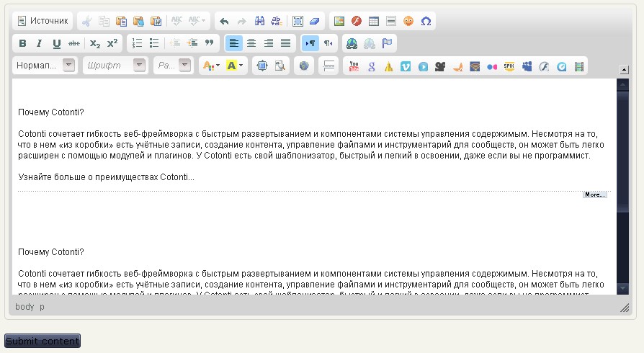Click the SPIK media icon
This screenshot has height=353, width=644.
(x=509, y=66)
